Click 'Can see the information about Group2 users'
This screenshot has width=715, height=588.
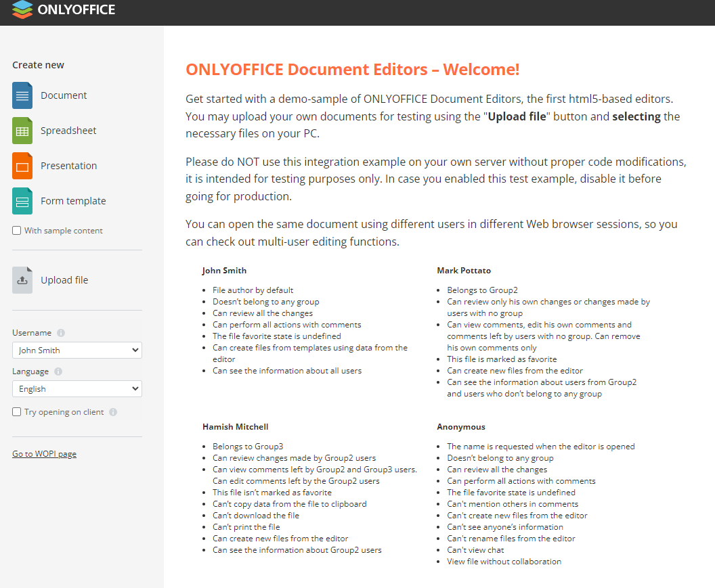(297, 550)
